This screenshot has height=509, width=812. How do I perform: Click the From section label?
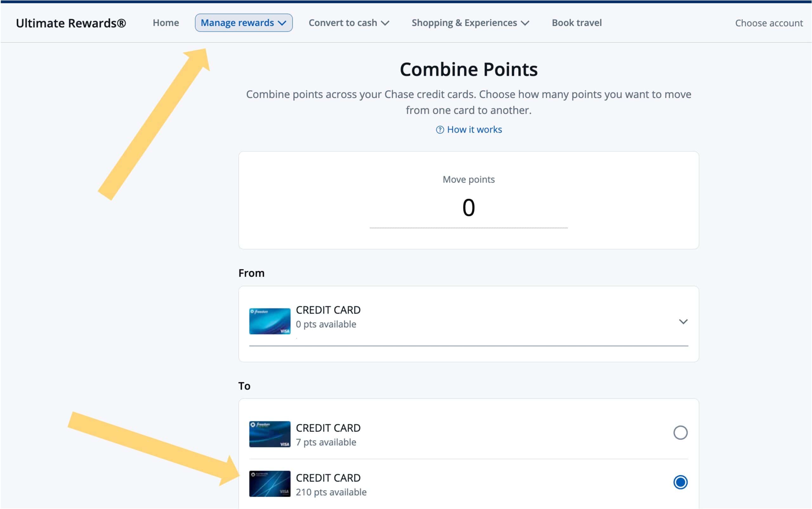[x=252, y=273]
